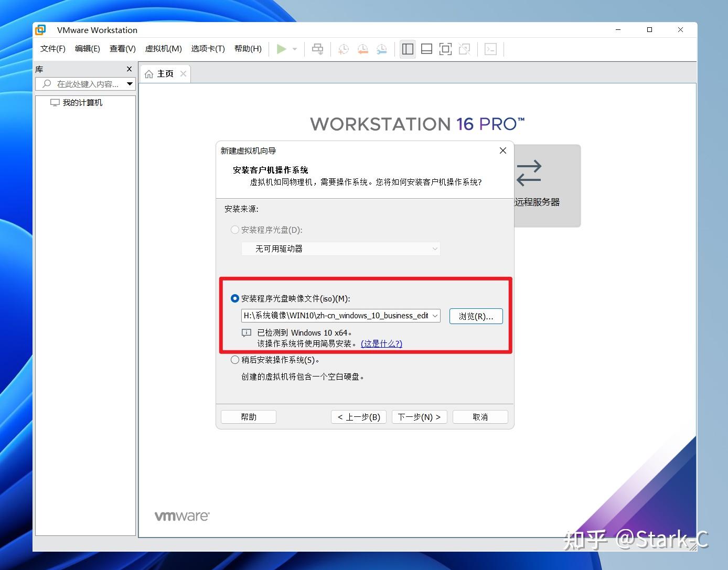Image resolution: width=728 pixels, height=570 pixels.
Task: Click the Send Ctrl+Alt+Del icon
Action: [317, 49]
